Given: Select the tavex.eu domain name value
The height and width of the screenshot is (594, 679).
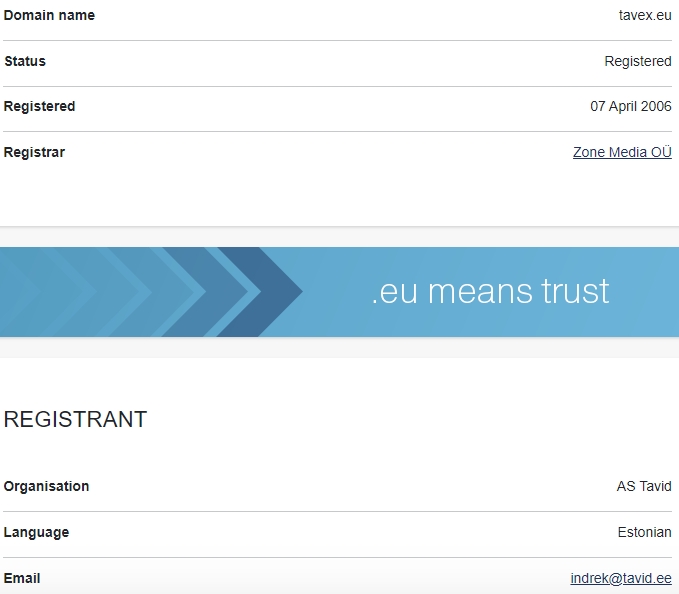Looking at the screenshot, I should coord(645,15).
